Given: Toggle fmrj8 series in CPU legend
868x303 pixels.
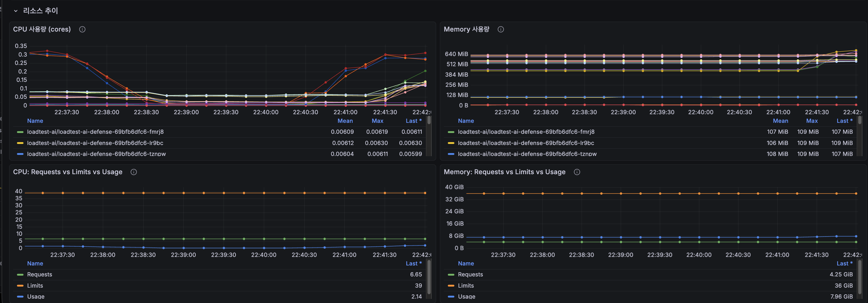Looking at the screenshot, I should [x=95, y=132].
